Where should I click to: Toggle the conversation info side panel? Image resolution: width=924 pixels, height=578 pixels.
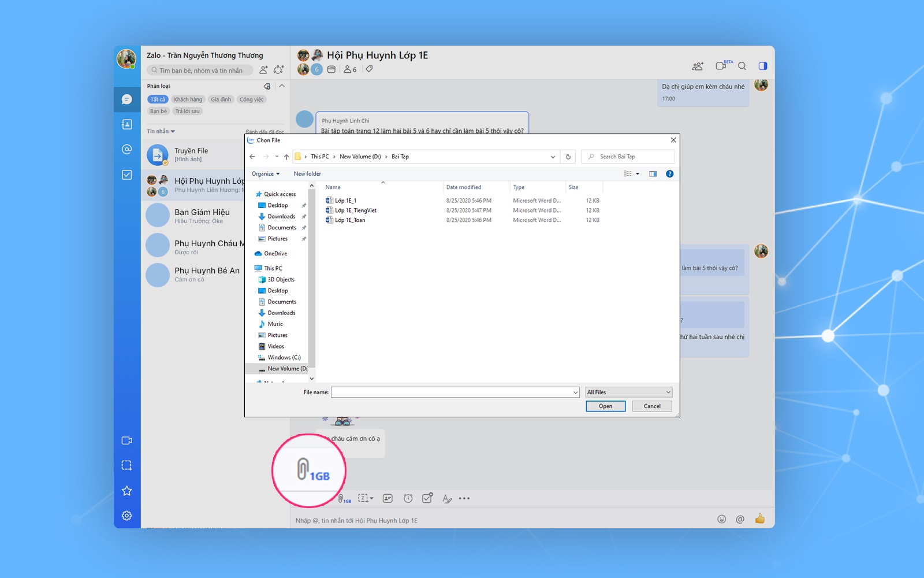(762, 66)
